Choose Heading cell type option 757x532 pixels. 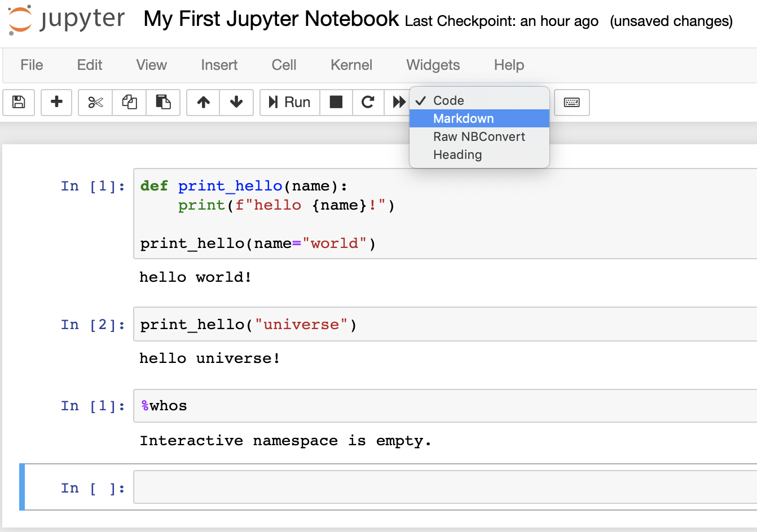479,154
